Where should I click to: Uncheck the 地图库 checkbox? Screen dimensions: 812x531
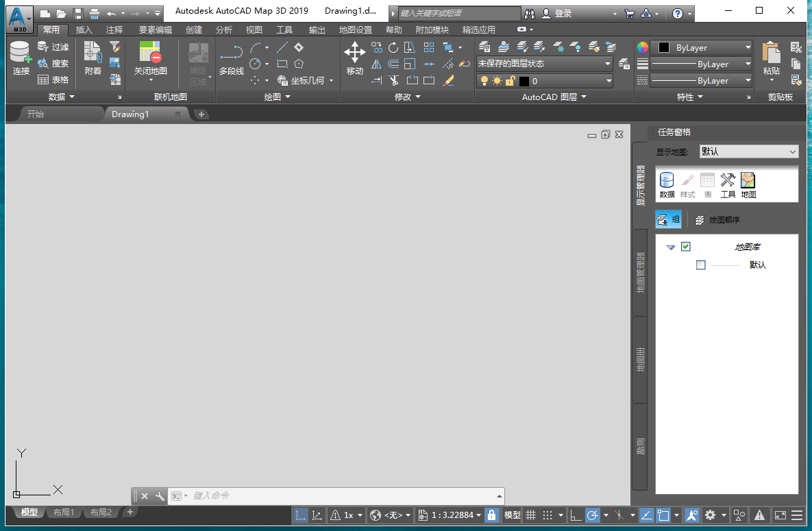(x=686, y=247)
